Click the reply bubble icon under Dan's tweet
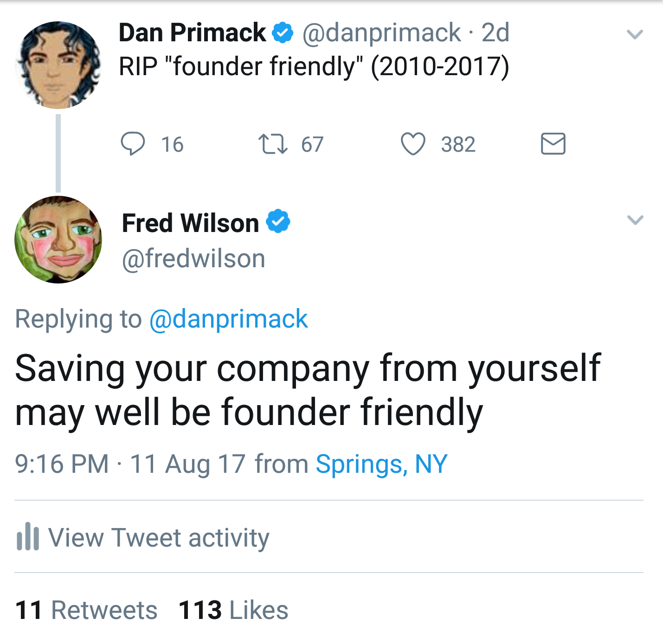The image size is (663, 644). [x=133, y=143]
